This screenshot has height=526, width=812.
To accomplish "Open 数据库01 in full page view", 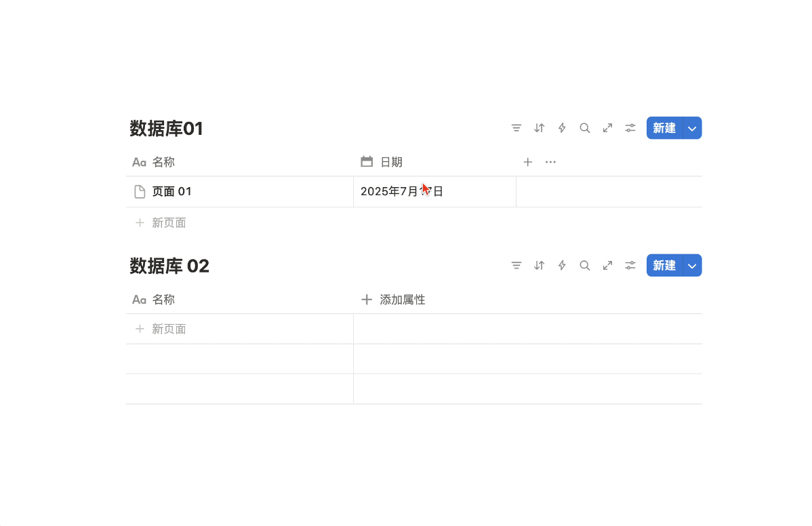I will [607, 128].
